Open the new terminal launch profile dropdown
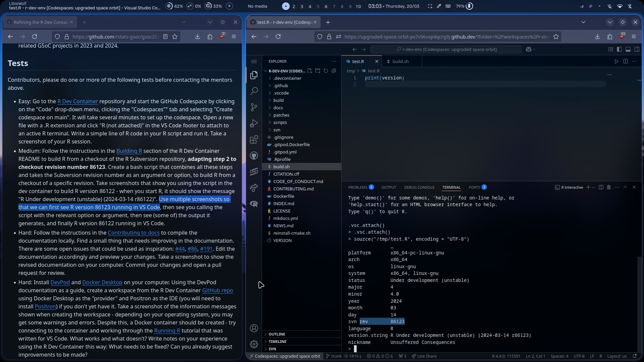Image resolution: width=644 pixels, height=362 pixels. 593,187
